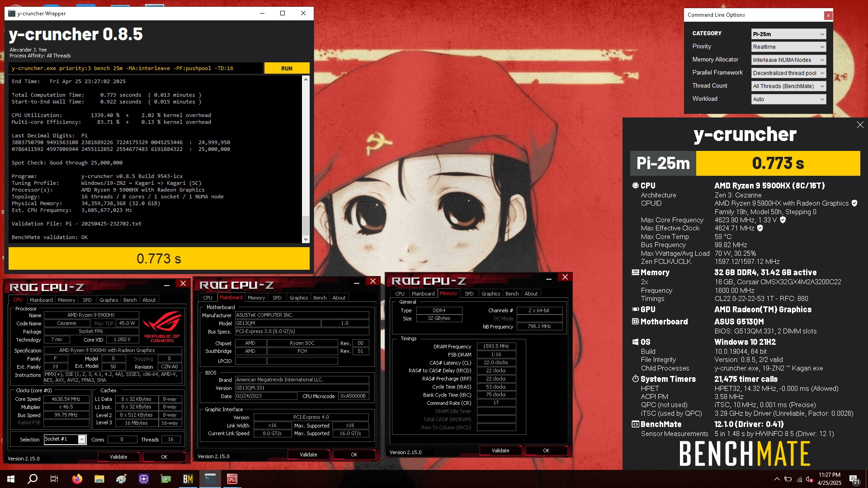Open the purple CPU chip app in taskbar
Screen dimensions: 868x488
tap(144, 479)
